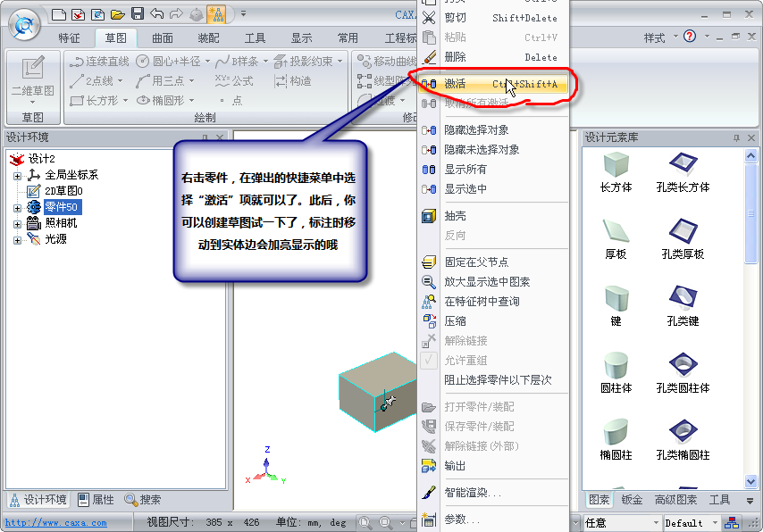The width and height of the screenshot is (763, 532).
Task: Switch to the 曲面 ribbon tab
Action: [x=162, y=37]
